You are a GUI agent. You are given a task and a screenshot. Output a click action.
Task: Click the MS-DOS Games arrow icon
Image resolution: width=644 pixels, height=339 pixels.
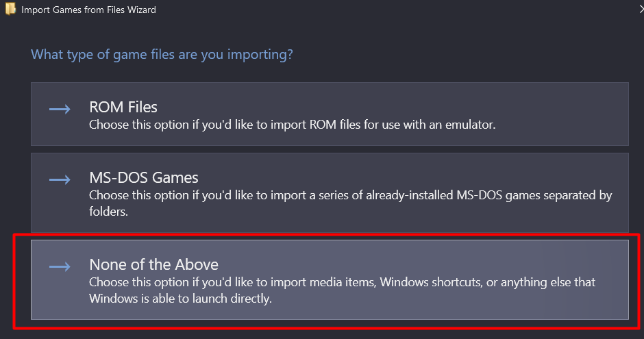point(60,179)
